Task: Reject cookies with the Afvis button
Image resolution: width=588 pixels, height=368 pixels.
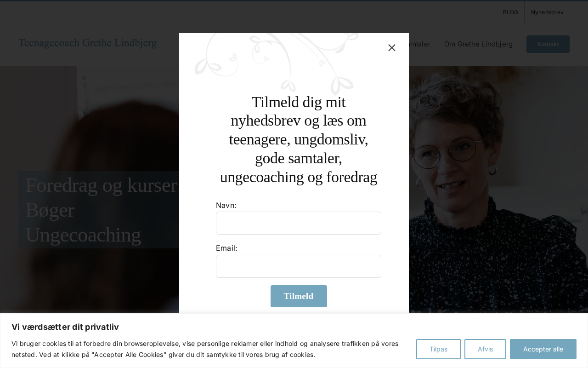Action: click(x=485, y=349)
